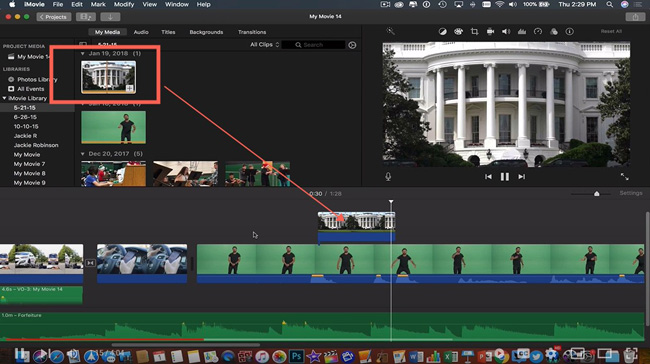Image resolution: width=650 pixels, height=364 pixels.
Task: Open the Window menu
Action: pos(177,5)
